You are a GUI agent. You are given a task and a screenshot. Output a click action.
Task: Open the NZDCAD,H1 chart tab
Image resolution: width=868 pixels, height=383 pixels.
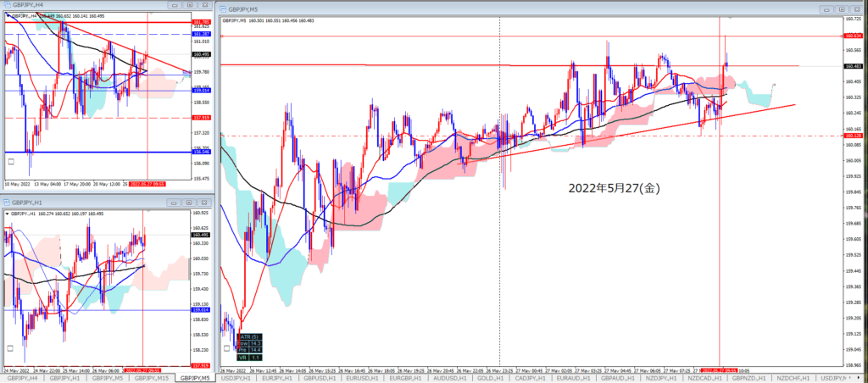click(703, 377)
